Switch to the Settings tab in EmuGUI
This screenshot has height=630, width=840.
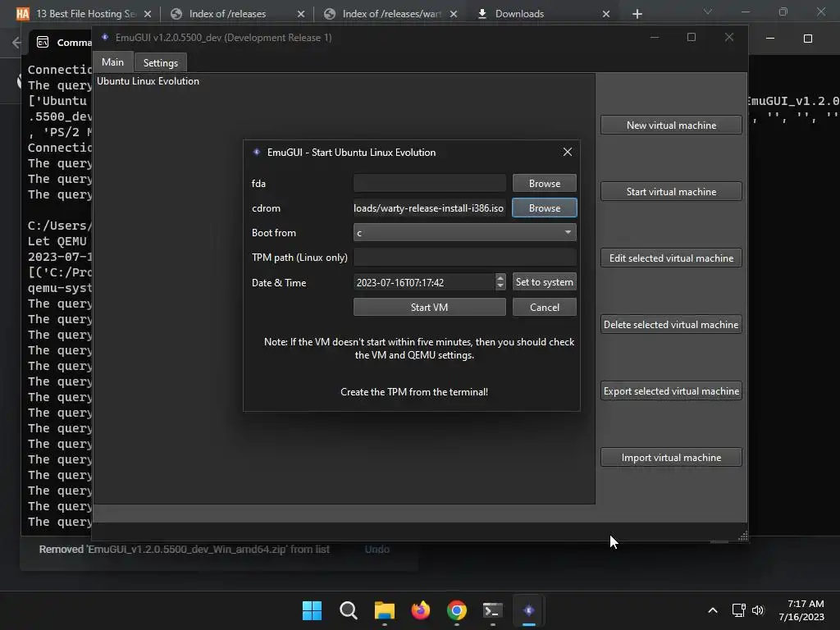coord(160,62)
